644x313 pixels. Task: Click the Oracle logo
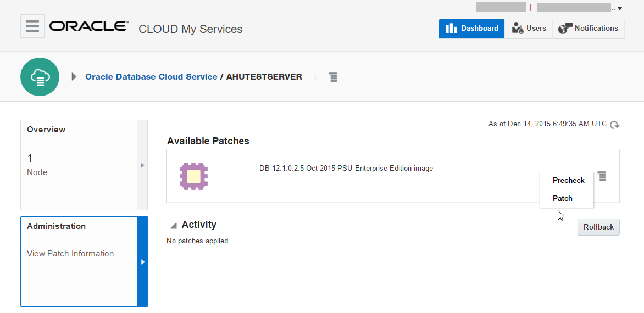click(x=89, y=26)
